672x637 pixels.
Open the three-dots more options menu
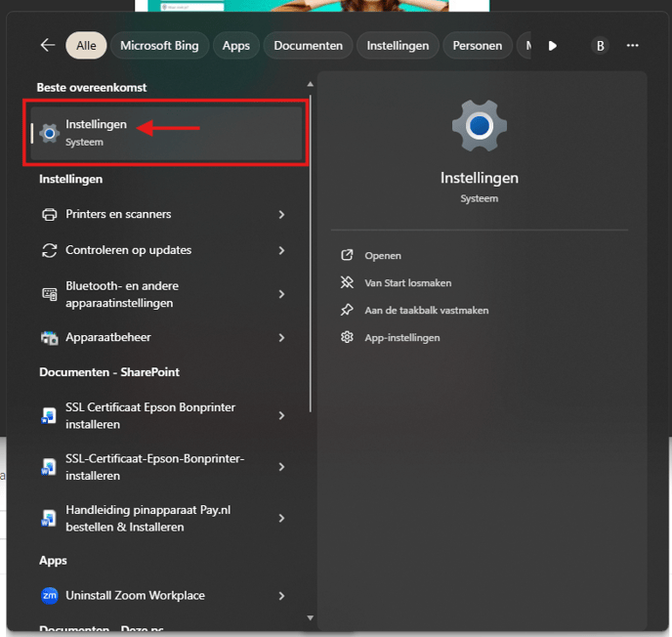633,45
